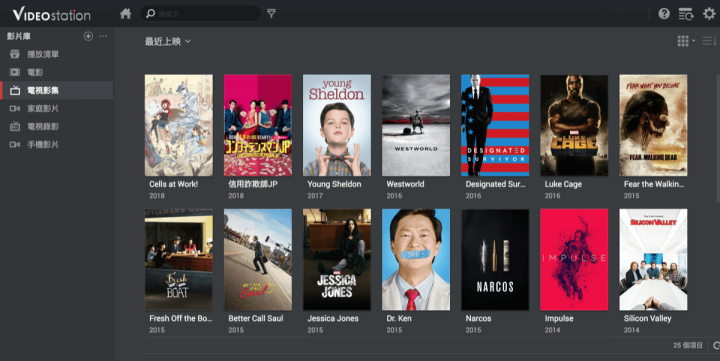
Task: Open the Better Call Saul poster
Action: point(258,259)
